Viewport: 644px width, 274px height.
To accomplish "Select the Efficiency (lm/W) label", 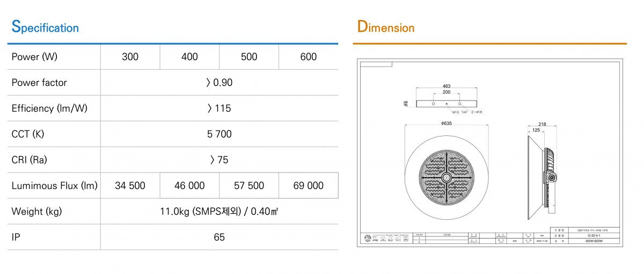I will pos(49,109).
